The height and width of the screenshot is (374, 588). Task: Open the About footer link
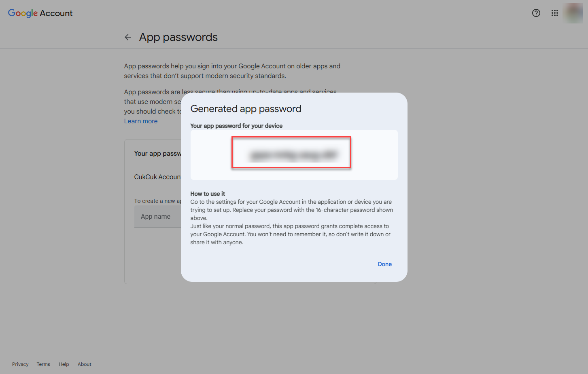click(x=85, y=364)
